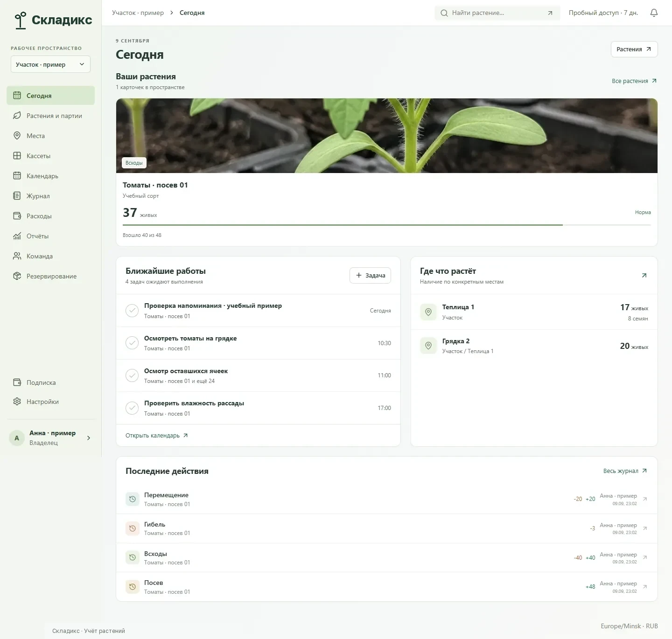Click the Растения button at top right
Image resolution: width=672 pixels, height=639 pixels.
click(634, 49)
